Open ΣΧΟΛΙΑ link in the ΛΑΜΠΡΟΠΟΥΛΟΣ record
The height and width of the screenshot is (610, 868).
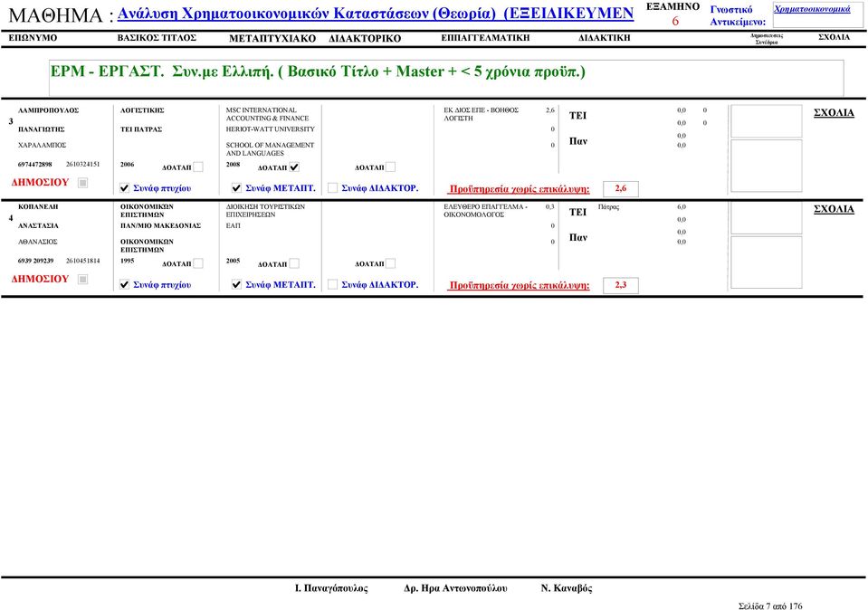834,113
